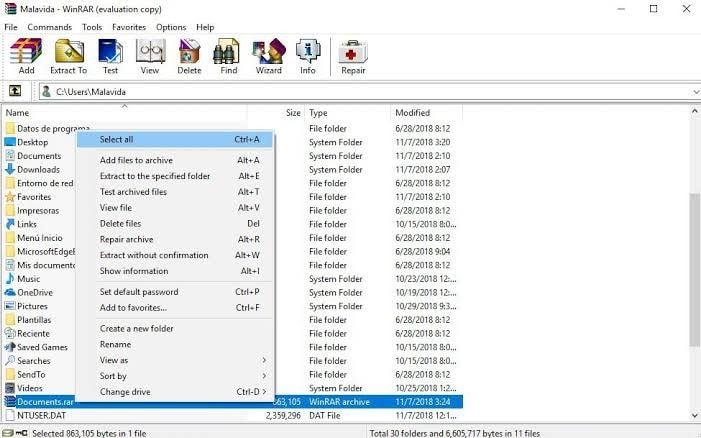Choose Show information menu entry
Viewport: 701px width, 438px height.
pyautogui.click(x=175, y=271)
